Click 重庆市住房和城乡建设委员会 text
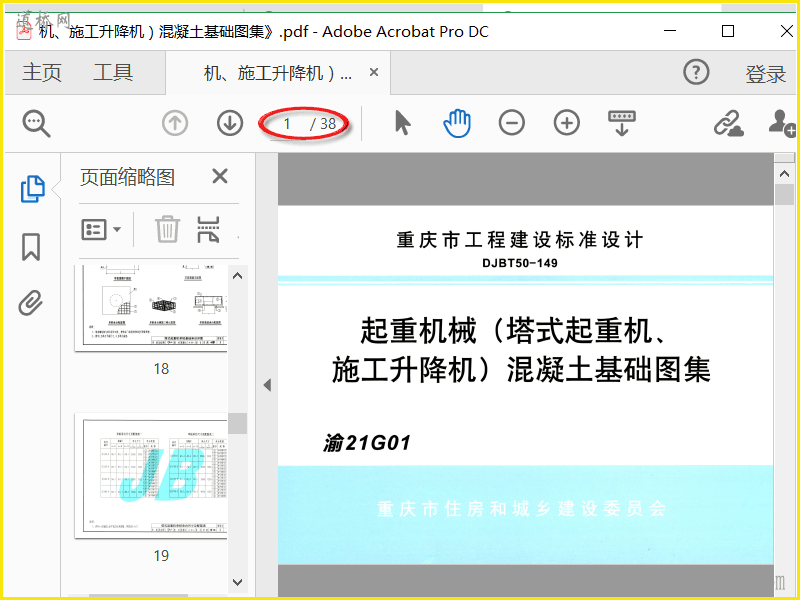The height and width of the screenshot is (600, 800). (521, 509)
